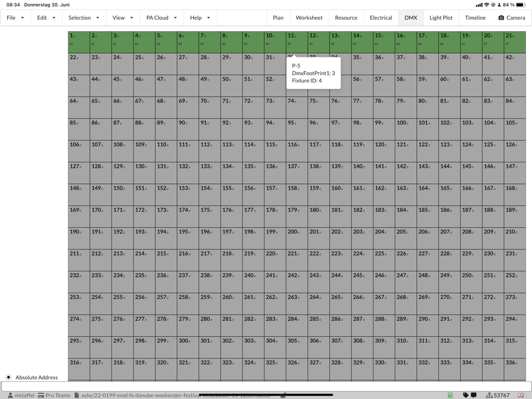Select green DMX channel 1 cell
532x399 pixels.
pos(79,42)
